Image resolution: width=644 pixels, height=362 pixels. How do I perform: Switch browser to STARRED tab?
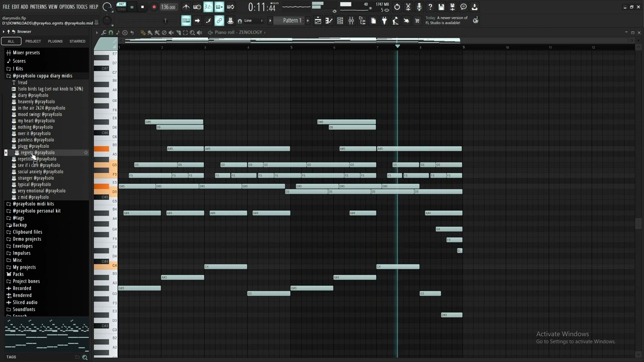77,41
